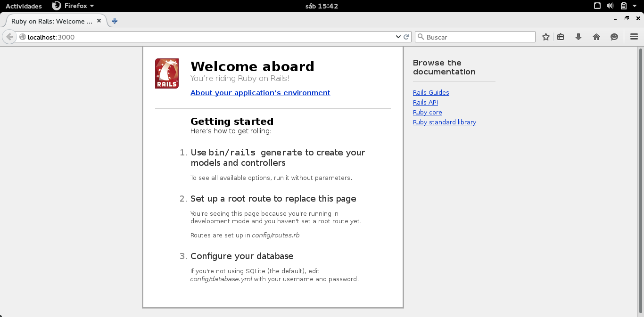Open the Downloads arrow icon
Screen dimensions: 644x317
pos(578,37)
